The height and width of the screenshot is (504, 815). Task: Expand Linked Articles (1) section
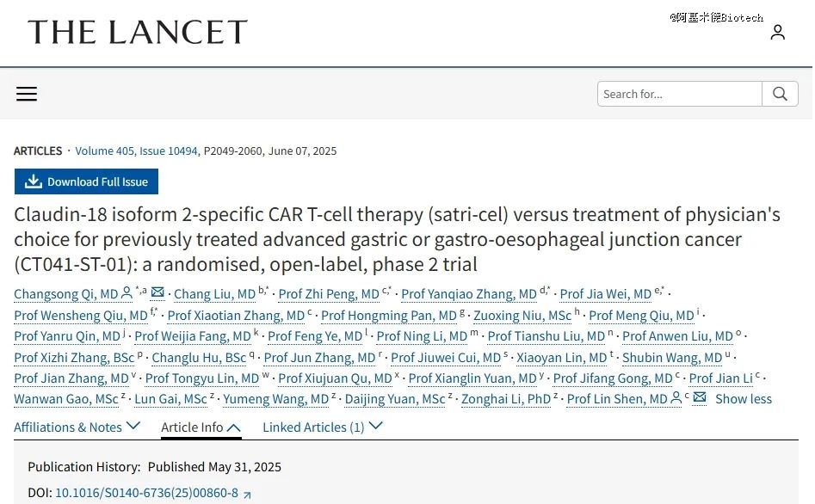point(322,427)
